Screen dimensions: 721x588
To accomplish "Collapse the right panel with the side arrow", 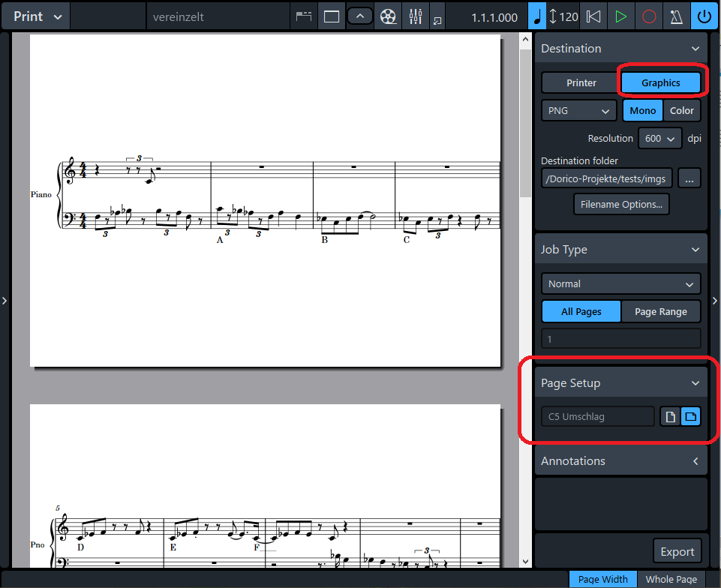I will [715, 301].
